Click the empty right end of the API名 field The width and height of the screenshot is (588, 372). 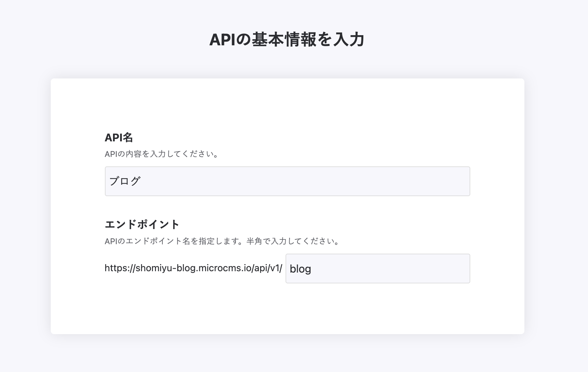pyautogui.click(x=440, y=181)
